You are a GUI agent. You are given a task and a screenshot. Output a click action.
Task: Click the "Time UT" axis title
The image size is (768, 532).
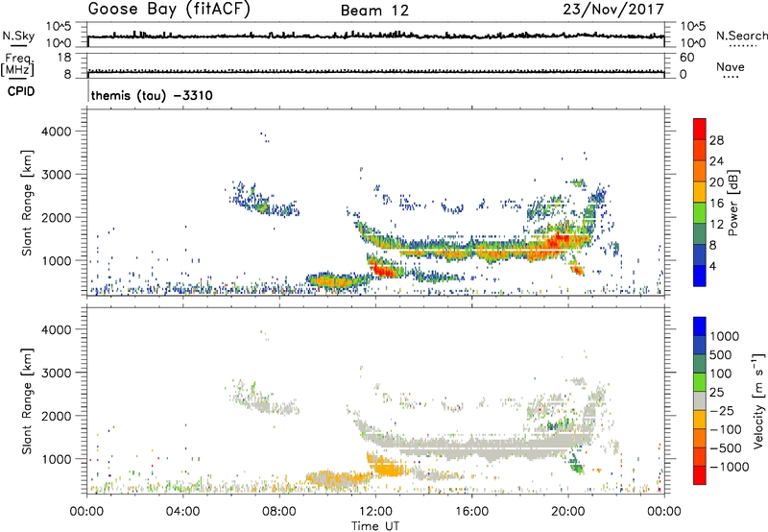375,526
